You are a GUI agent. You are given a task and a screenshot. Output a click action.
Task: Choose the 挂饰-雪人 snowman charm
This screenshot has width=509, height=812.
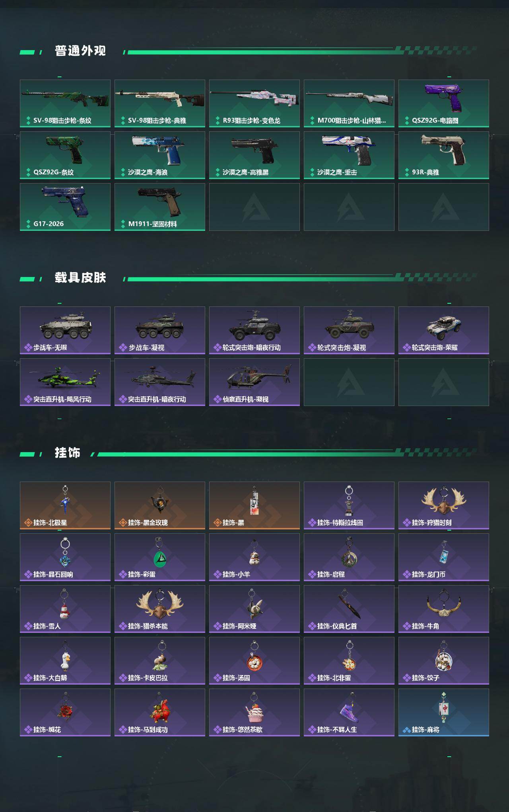click(x=65, y=609)
